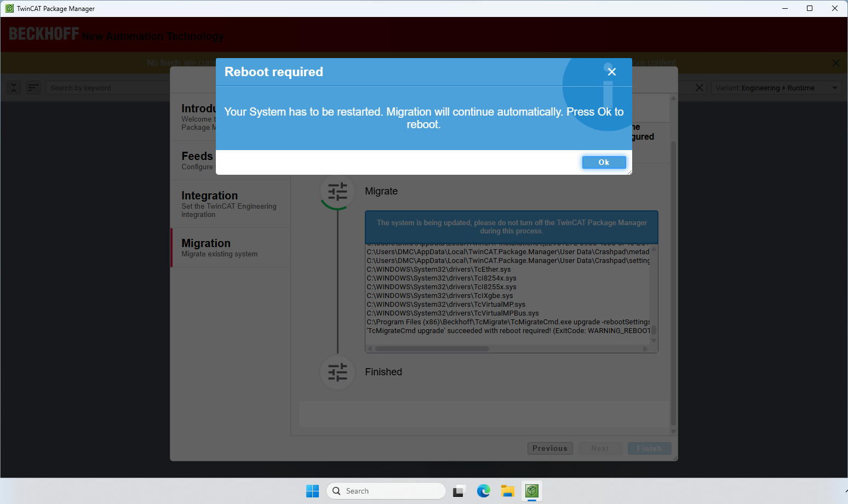This screenshot has width=848, height=504.
Task: Open the Migration wizard step
Action: coord(231,248)
